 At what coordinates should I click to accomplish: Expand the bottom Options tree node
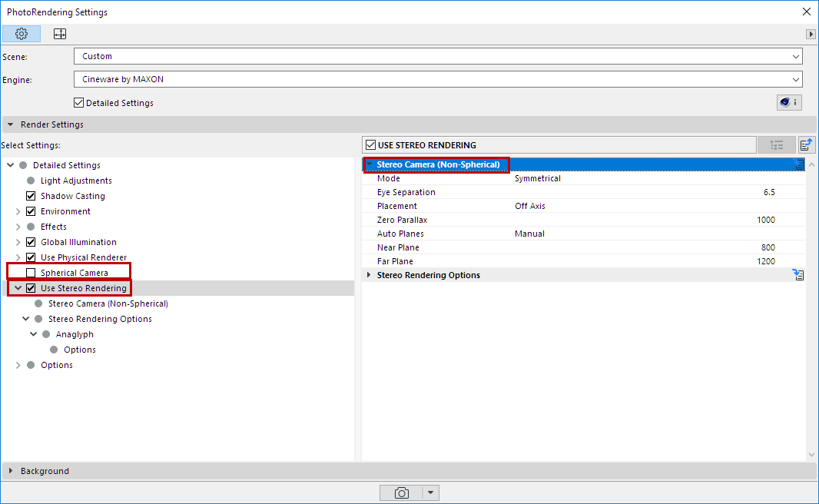(18, 364)
